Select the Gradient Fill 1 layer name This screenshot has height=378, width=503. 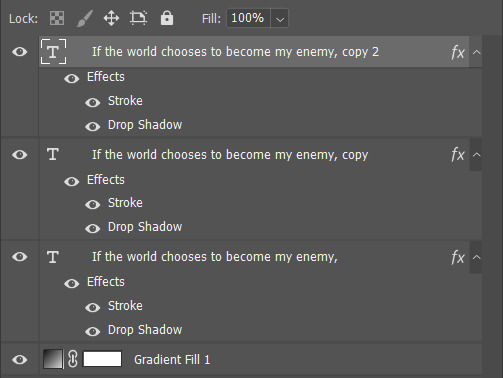(172, 360)
